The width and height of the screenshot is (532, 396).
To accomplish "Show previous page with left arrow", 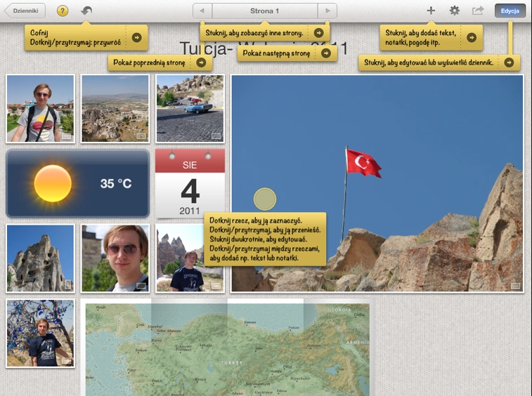I will click(x=202, y=11).
